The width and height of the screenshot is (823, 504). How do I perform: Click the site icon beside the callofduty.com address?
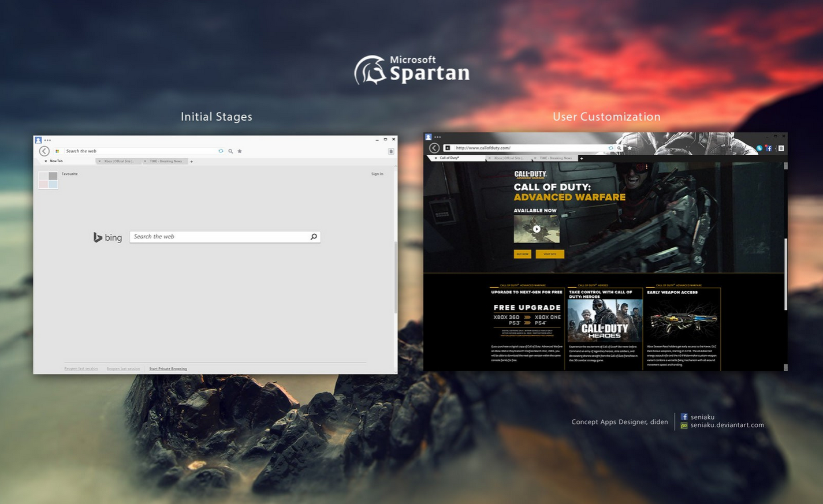point(448,148)
